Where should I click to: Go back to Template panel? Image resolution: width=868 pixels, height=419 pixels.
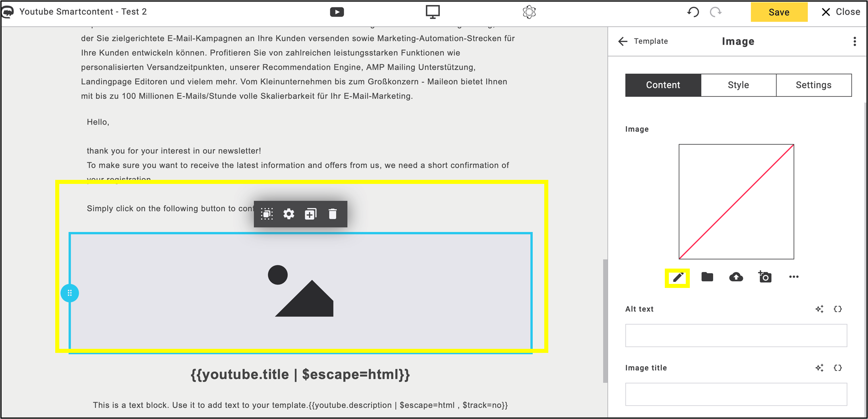(x=643, y=41)
